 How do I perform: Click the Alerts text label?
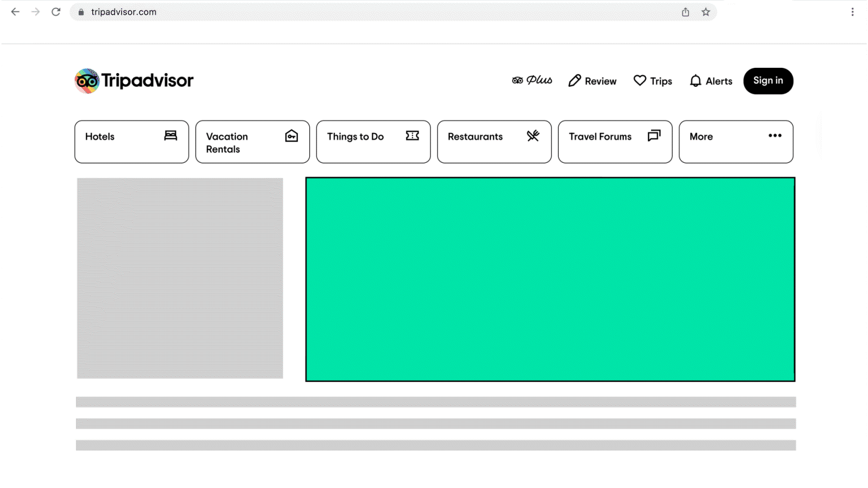(719, 81)
